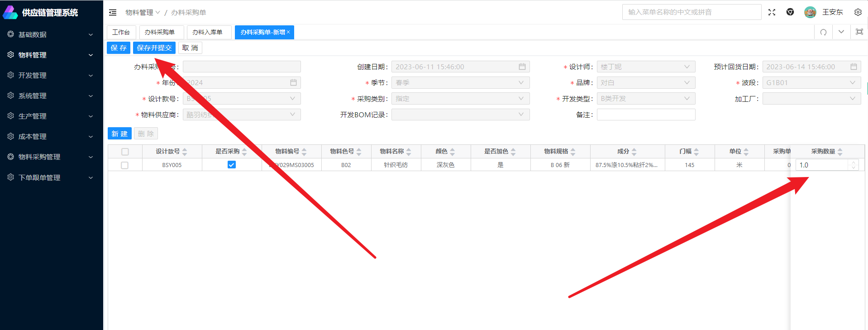
Task: Close the 办料采购单-新增 tab
Action: (x=288, y=32)
